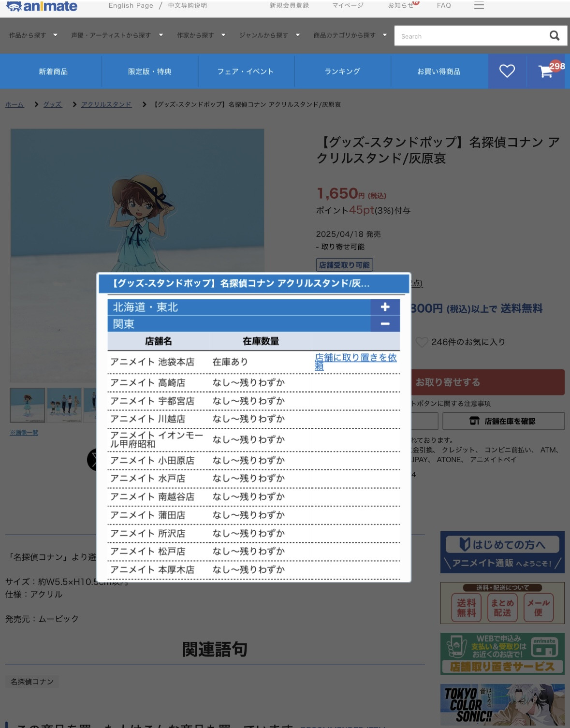The width and height of the screenshot is (570, 728).
Task: Go to フェア・イベント tab
Action: click(246, 71)
